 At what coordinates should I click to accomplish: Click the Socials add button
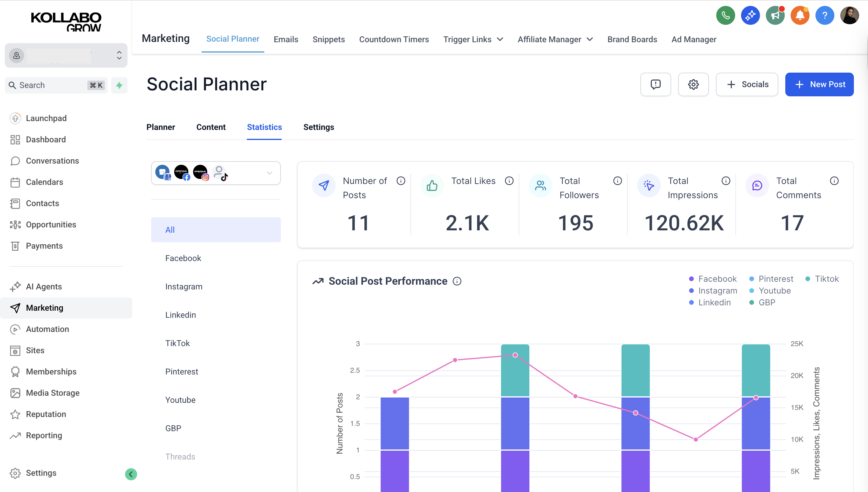(747, 84)
